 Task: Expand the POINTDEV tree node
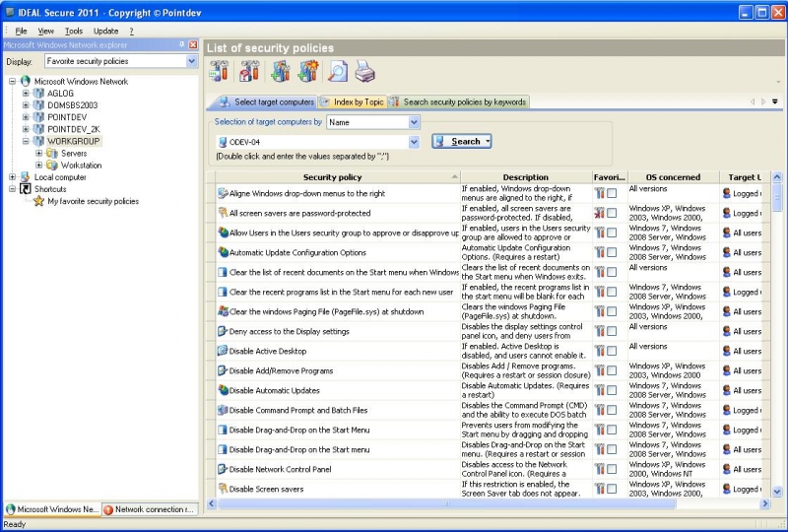[26, 117]
